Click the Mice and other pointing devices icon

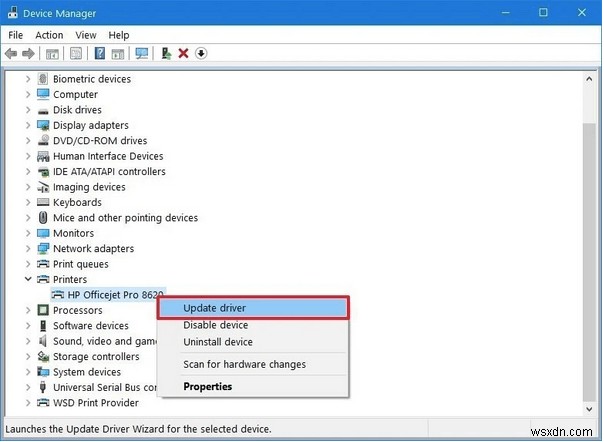(x=43, y=218)
